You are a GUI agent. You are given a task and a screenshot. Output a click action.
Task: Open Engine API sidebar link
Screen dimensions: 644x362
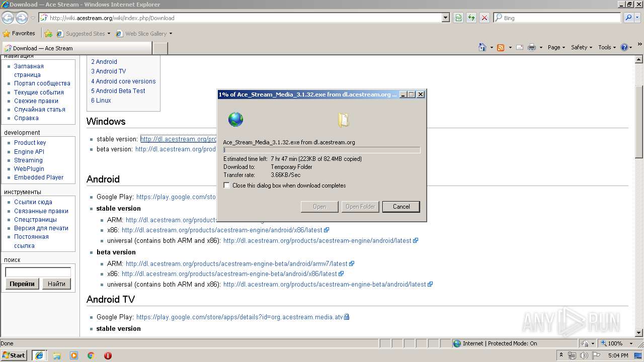29,151
